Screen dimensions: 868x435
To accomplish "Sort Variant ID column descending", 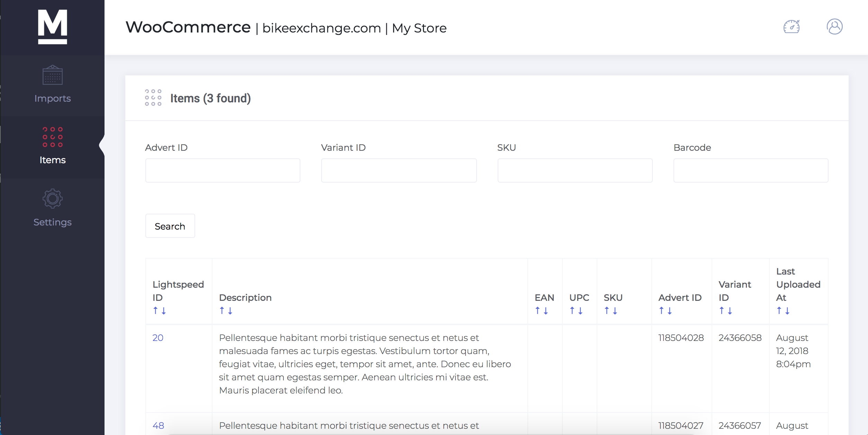I will coord(730,311).
